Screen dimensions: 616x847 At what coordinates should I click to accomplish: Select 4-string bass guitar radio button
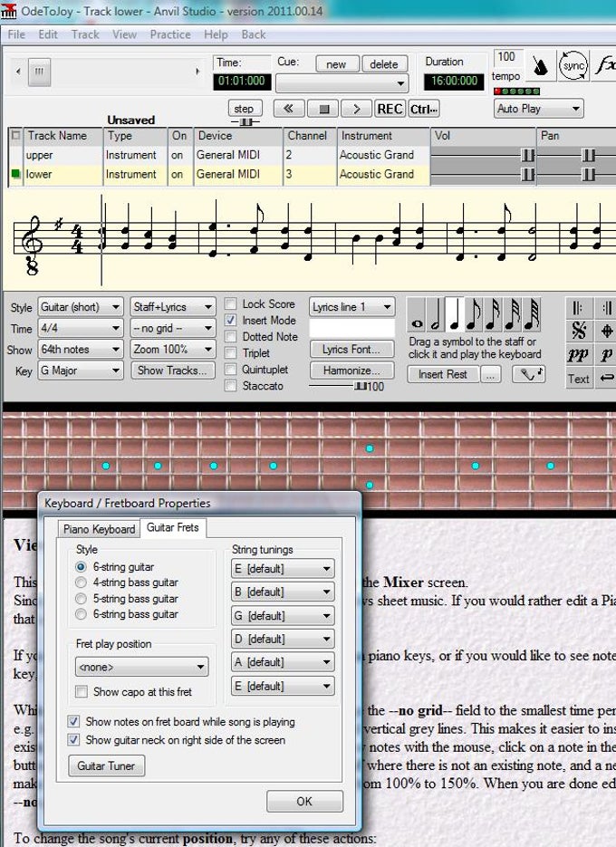81,582
